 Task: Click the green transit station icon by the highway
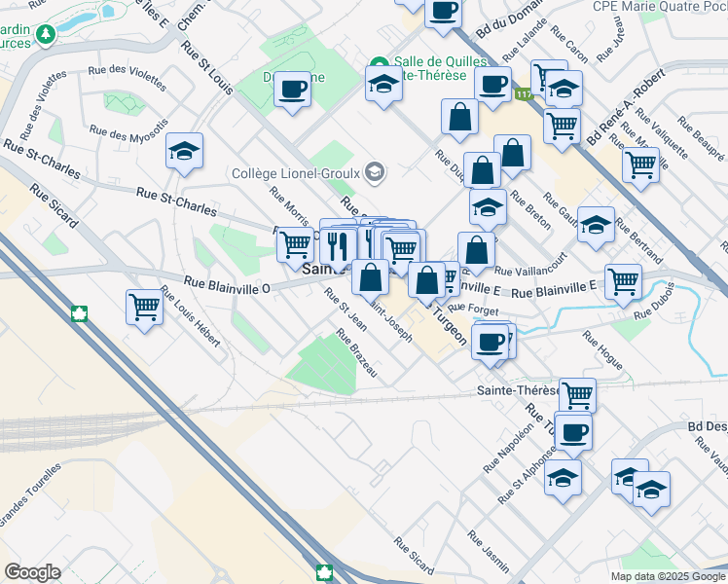coord(77,314)
